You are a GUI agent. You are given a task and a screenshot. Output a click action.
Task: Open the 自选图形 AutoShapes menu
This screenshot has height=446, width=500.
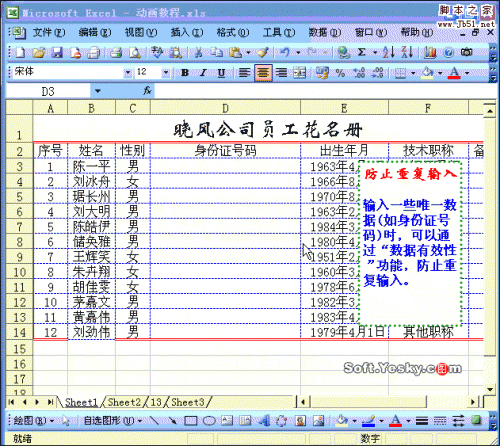pyautogui.click(x=112, y=421)
